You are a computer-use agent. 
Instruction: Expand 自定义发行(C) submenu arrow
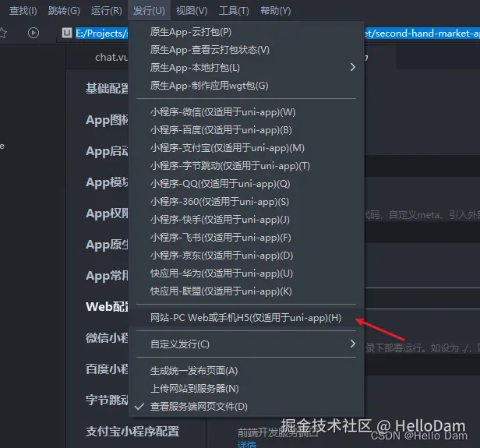pyautogui.click(x=353, y=344)
